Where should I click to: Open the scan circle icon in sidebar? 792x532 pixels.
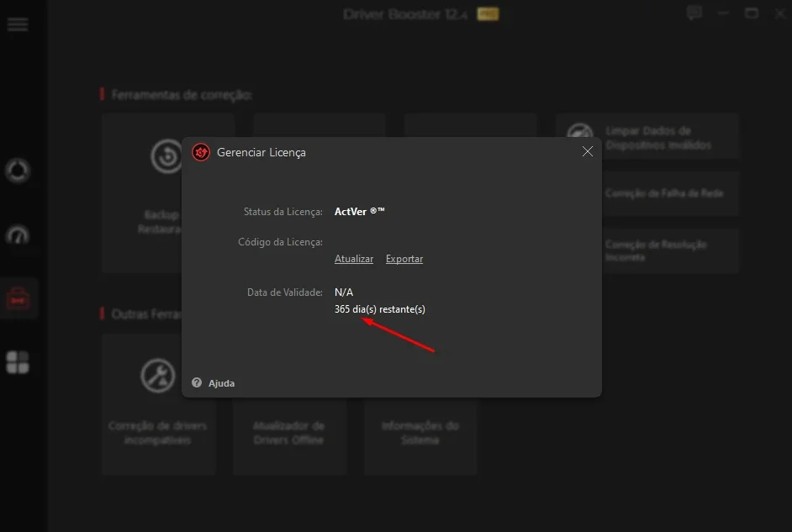(x=18, y=171)
